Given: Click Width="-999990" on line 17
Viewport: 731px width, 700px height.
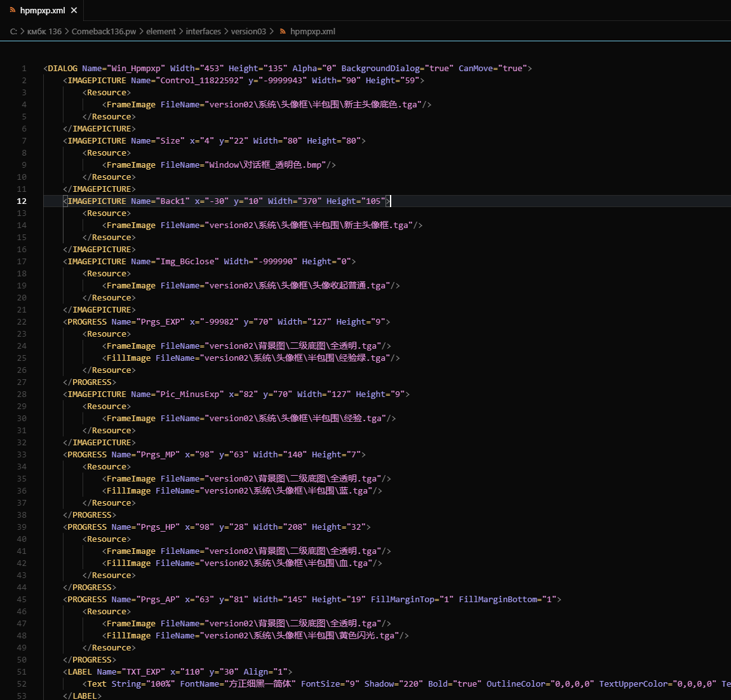Looking at the screenshot, I should point(260,262).
